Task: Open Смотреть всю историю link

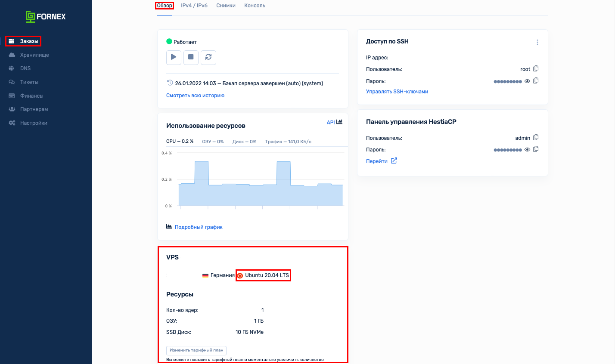Action: [x=195, y=96]
